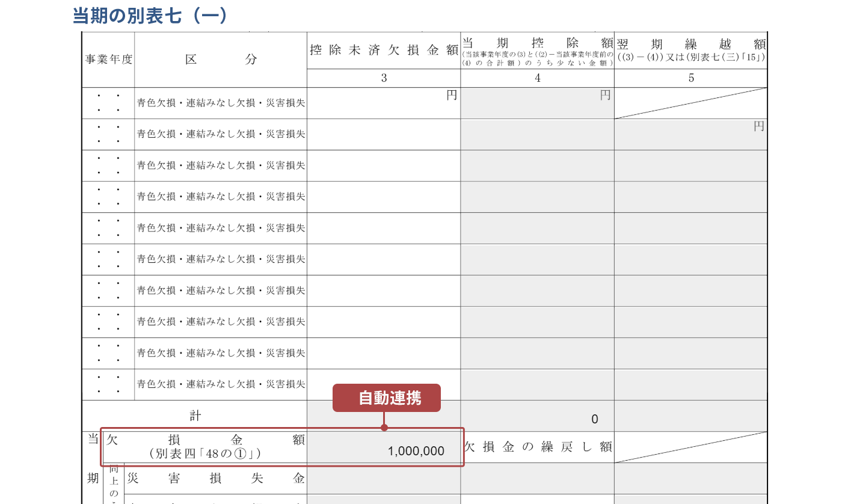Click column number 5 header cell

tap(690, 78)
